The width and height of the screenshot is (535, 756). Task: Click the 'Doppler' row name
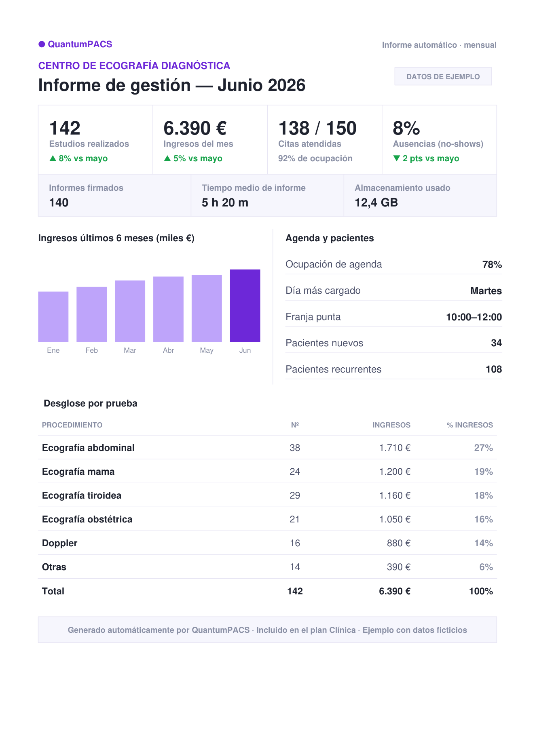(x=60, y=543)
